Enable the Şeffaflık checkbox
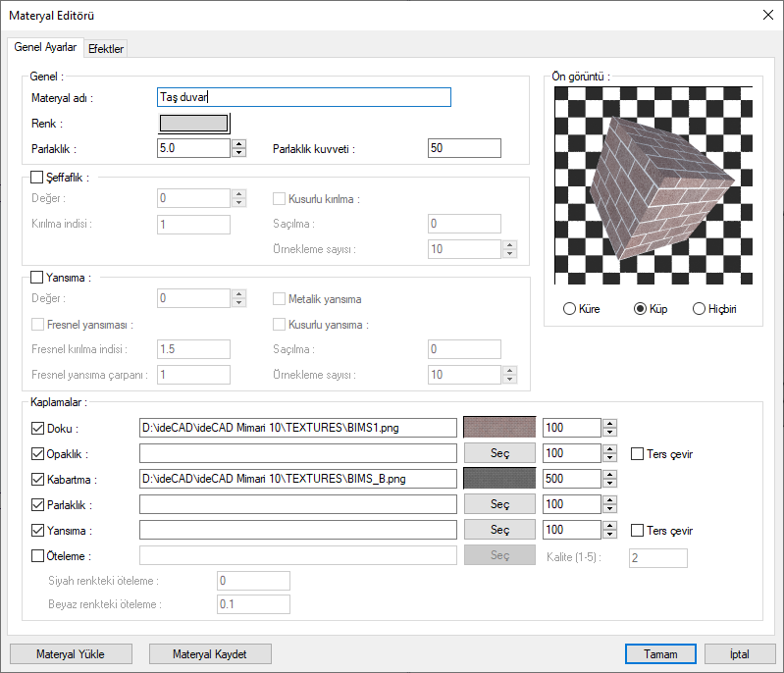The height and width of the screenshot is (673, 784). pyautogui.click(x=38, y=178)
